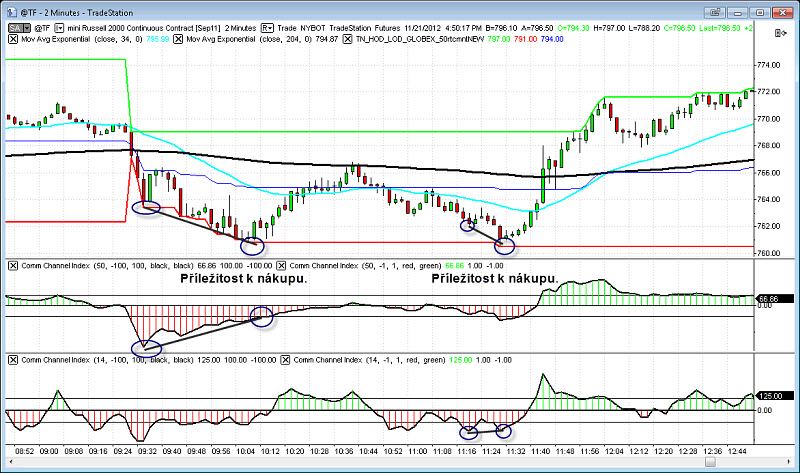Image resolution: width=800 pixels, height=473 pixels.
Task: Click the 09:32 time axis label
Action: point(147,451)
